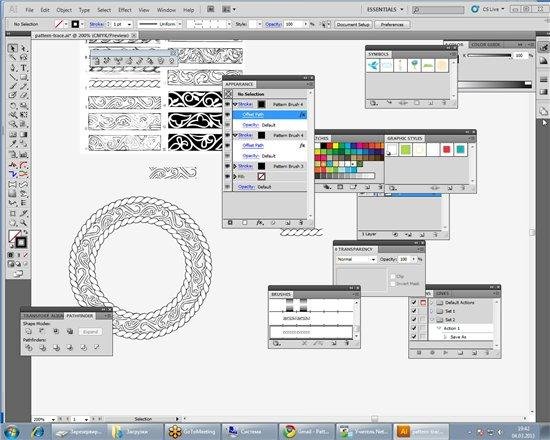The width and height of the screenshot is (550, 440).
Task: Select the Type tool in toolbox
Action: 24,68
